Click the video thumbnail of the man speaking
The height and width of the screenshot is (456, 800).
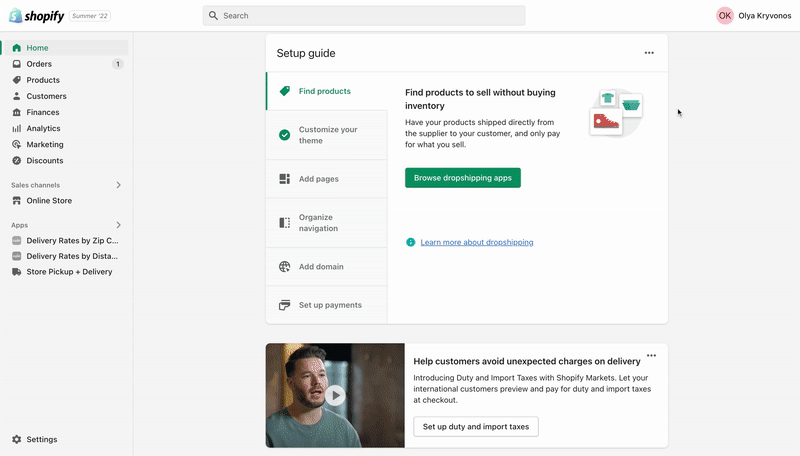tap(335, 395)
